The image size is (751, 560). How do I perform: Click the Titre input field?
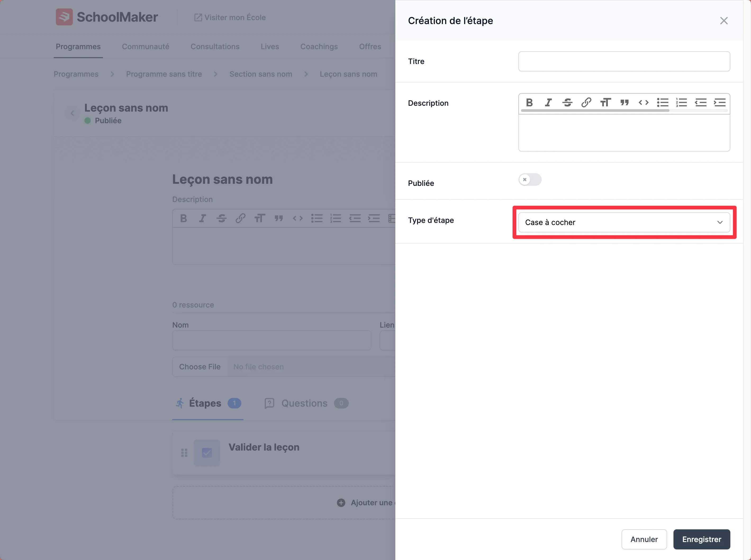[x=624, y=61]
